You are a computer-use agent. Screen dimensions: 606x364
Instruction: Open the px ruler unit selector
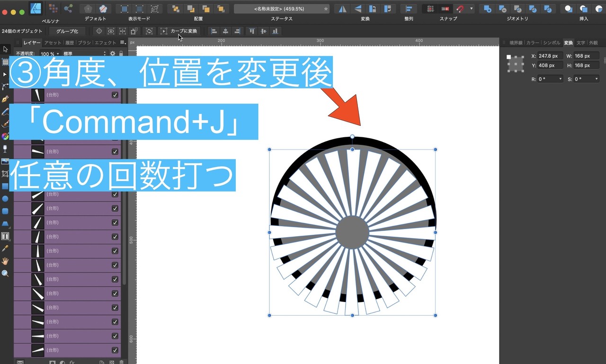(133, 43)
